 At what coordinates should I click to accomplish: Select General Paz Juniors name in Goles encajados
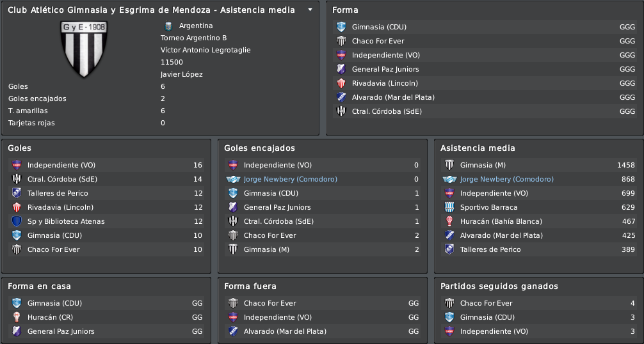tap(277, 207)
